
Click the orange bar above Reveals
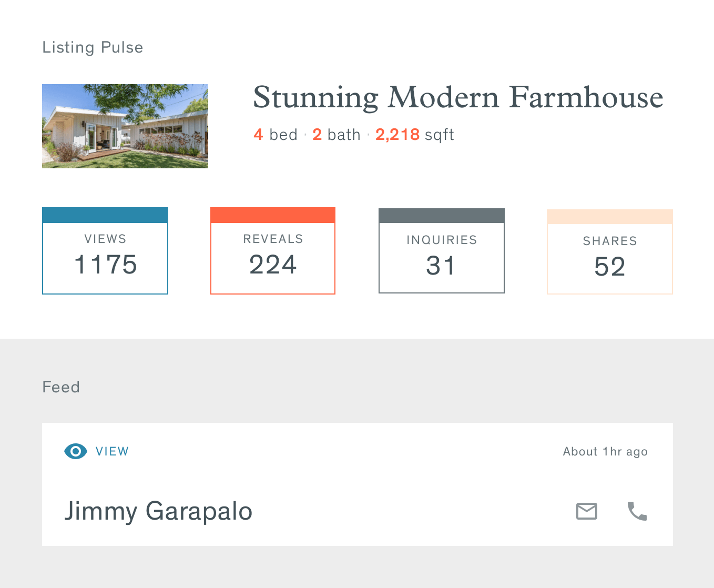click(273, 215)
